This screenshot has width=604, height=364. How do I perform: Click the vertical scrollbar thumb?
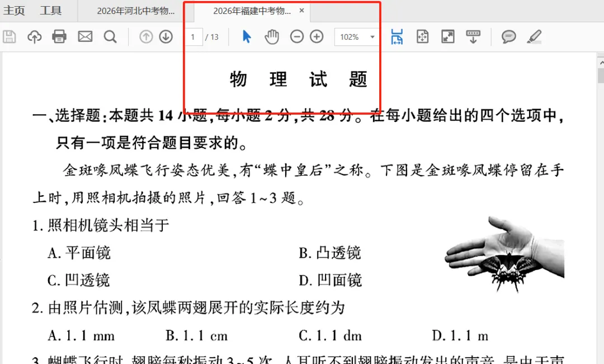click(601, 75)
